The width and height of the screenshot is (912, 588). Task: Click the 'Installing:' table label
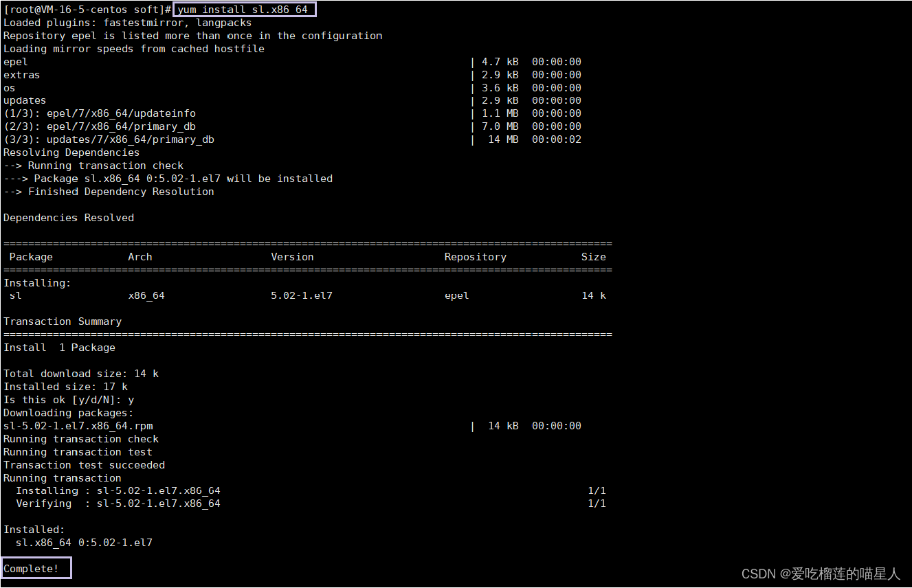[x=37, y=283]
